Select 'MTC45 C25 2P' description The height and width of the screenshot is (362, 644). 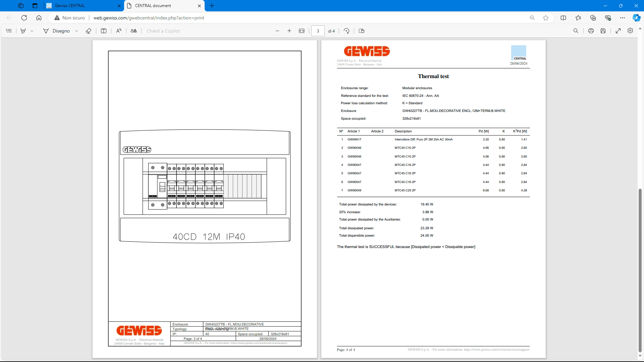coord(405,190)
